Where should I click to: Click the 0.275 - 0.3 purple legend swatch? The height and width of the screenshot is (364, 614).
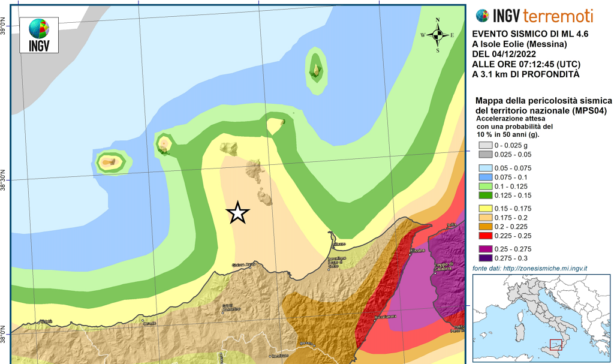pos(484,257)
